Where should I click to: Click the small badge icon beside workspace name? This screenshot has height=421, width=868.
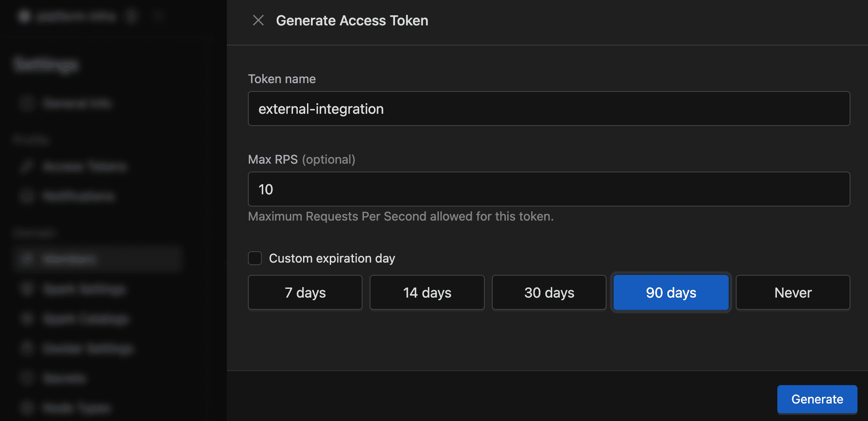(x=131, y=16)
